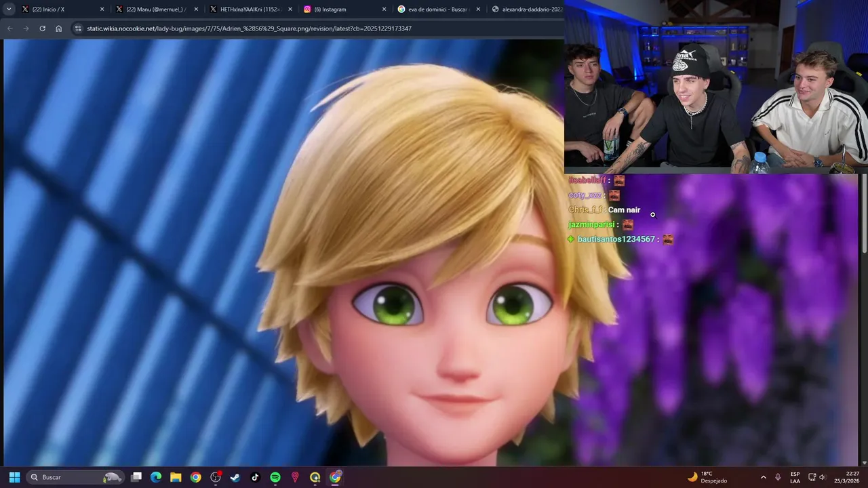Open the browser home page

point(58,28)
